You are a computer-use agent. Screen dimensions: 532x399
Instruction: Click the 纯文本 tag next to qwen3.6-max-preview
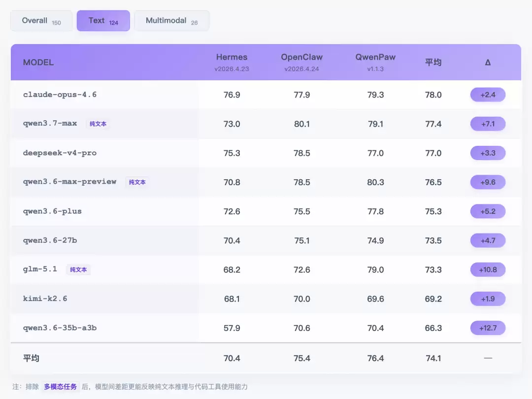(x=137, y=182)
